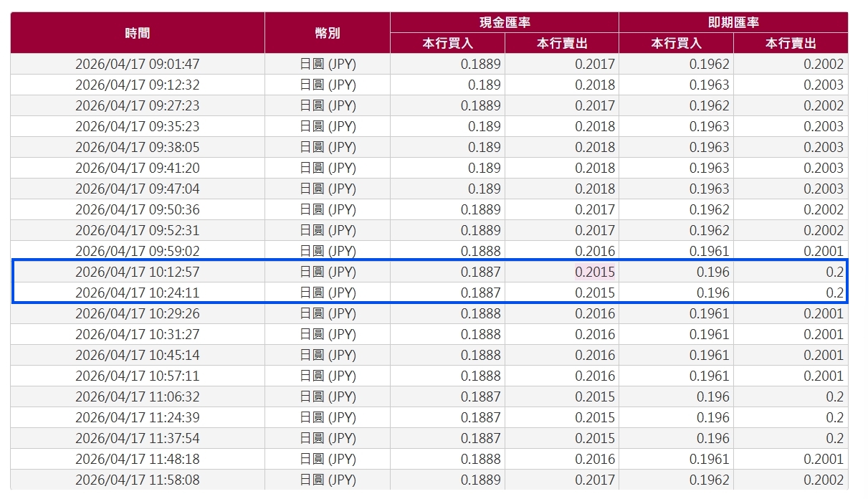Viewport: 868px width, 499px height.
Task: Select the time 2026/04/17 11:48:18
Action: [138, 459]
